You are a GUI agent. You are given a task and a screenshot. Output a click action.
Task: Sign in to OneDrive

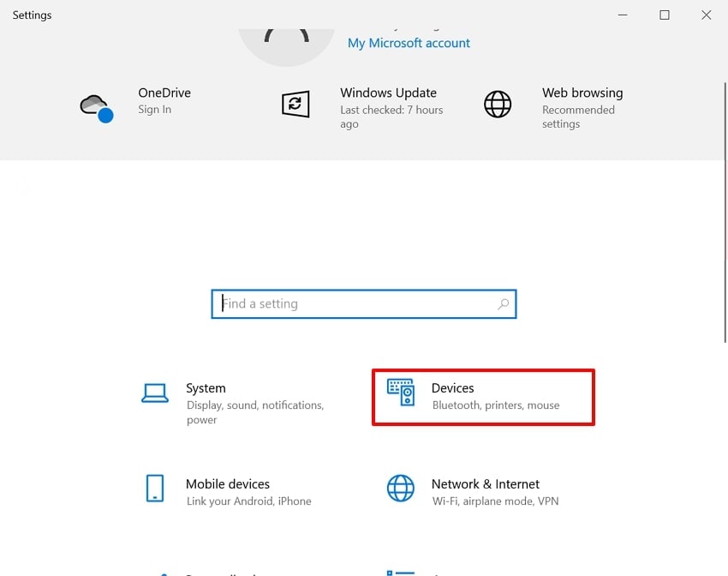(x=156, y=109)
